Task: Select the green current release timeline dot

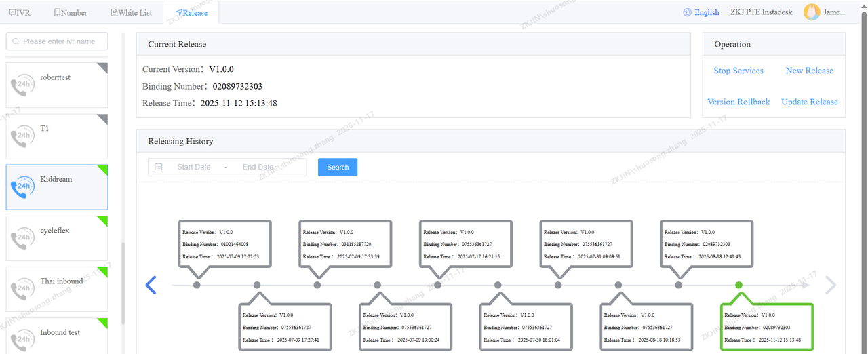Action: pyautogui.click(x=738, y=286)
